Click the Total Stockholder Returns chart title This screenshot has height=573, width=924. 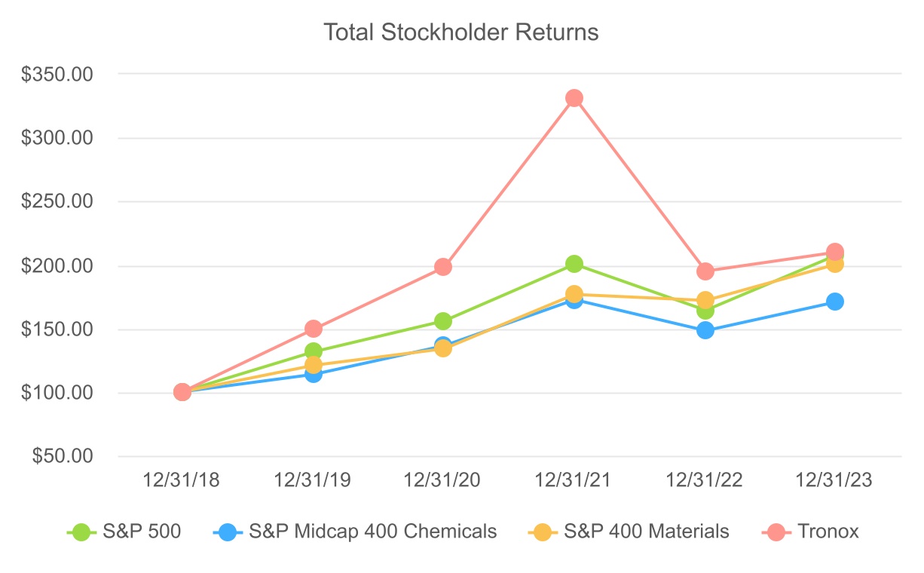tap(460, 32)
